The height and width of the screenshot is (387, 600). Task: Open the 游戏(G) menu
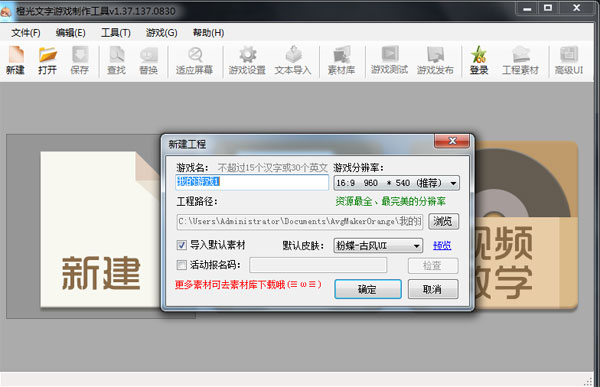pyautogui.click(x=161, y=33)
